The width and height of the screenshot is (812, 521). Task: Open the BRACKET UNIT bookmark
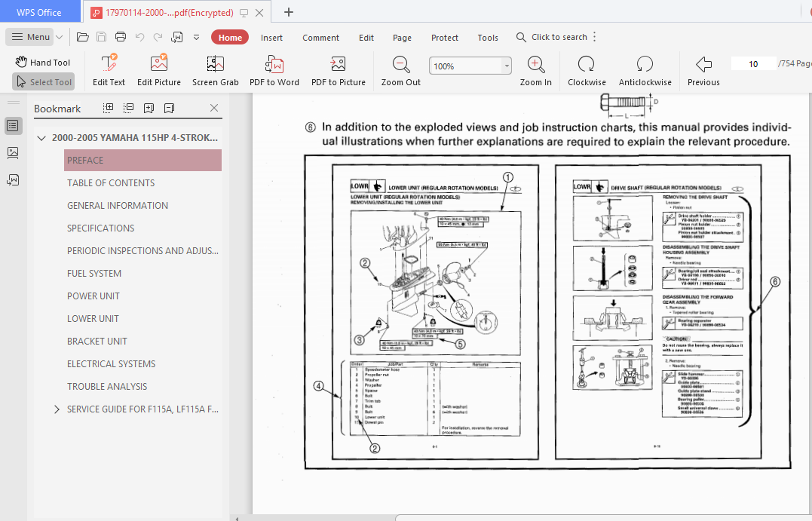(97, 342)
